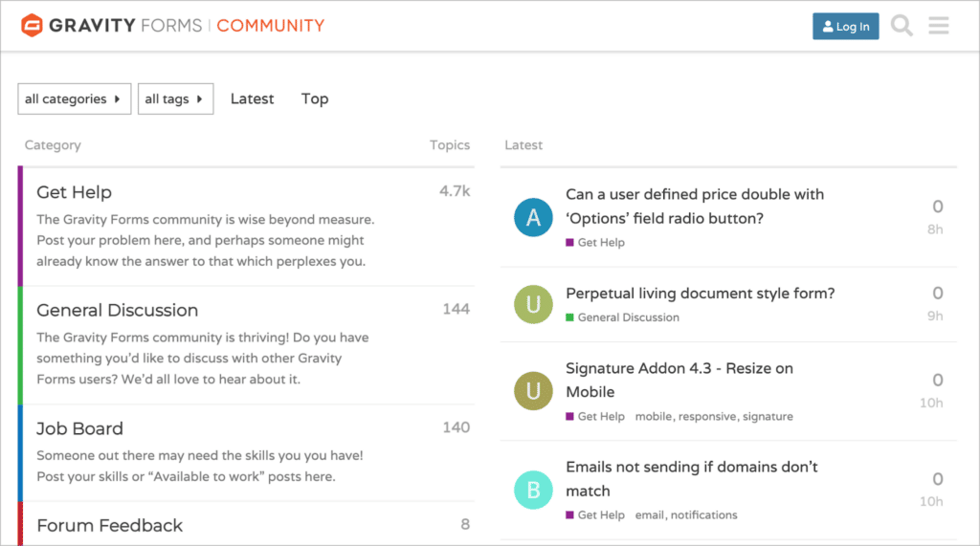Open the Forum Feedback category

click(109, 525)
